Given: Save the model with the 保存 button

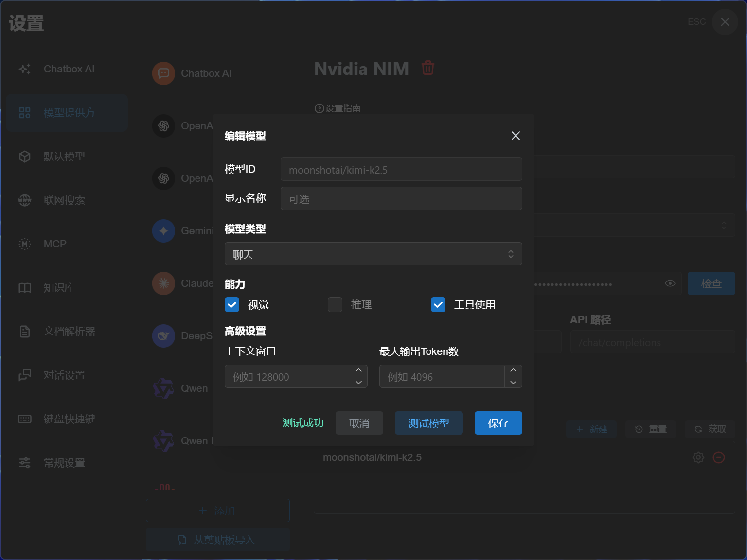Looking at the screenshot, I should pyautogui.click(x=498, y=423).
